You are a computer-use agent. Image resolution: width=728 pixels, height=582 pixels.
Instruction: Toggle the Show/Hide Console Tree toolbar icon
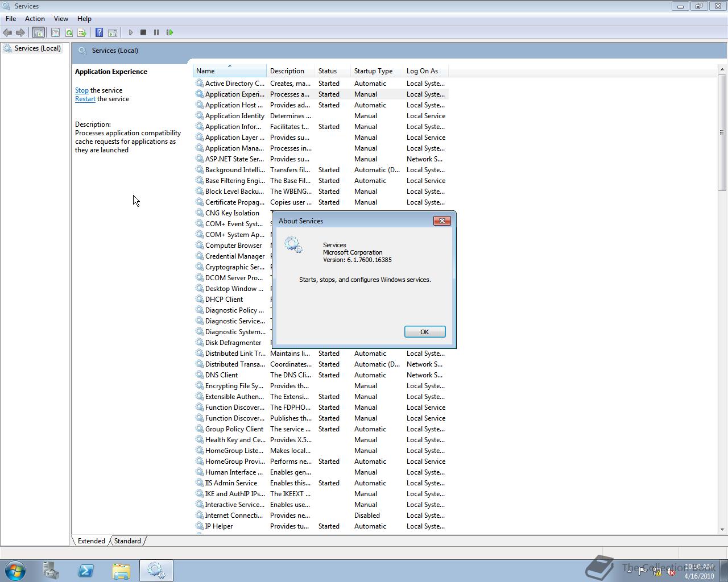pyautogui.click(x=39, y=32)
